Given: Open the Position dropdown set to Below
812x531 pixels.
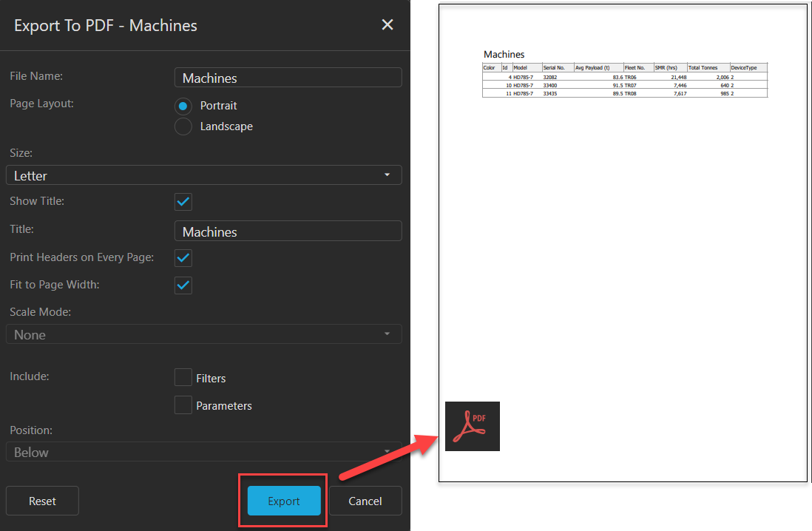Looking at the screenshot, I should [x=203, y=453].
